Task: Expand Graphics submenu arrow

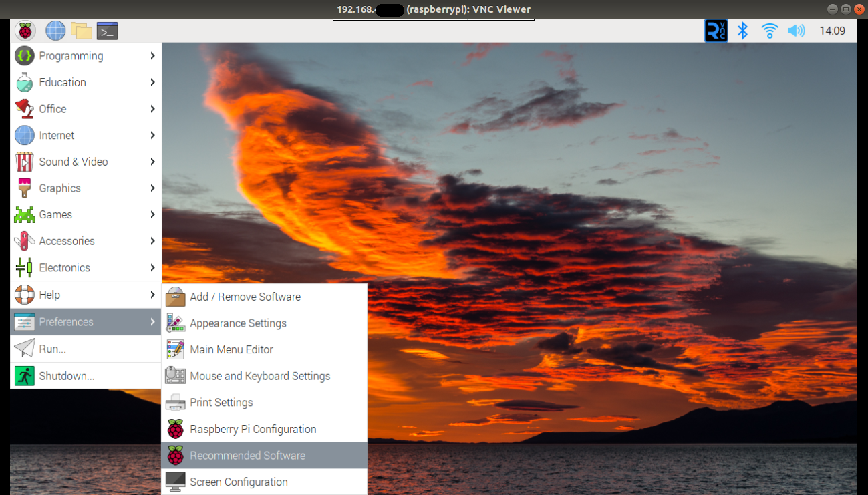Action: pos(152,188)
